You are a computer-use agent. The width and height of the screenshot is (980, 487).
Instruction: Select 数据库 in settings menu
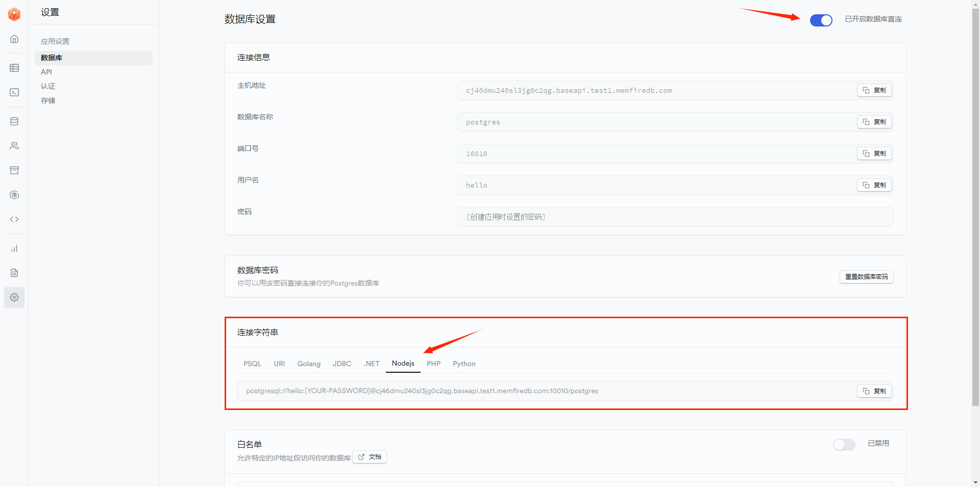93,58
